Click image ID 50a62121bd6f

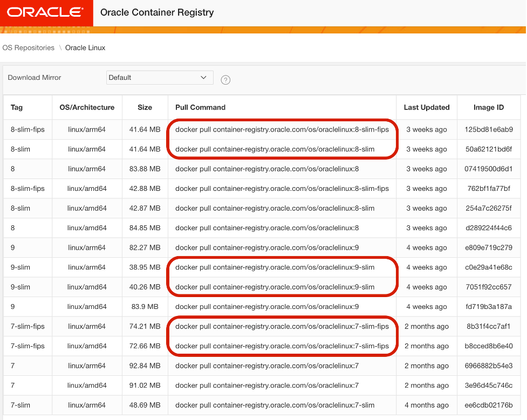click(x=489, y=149)
